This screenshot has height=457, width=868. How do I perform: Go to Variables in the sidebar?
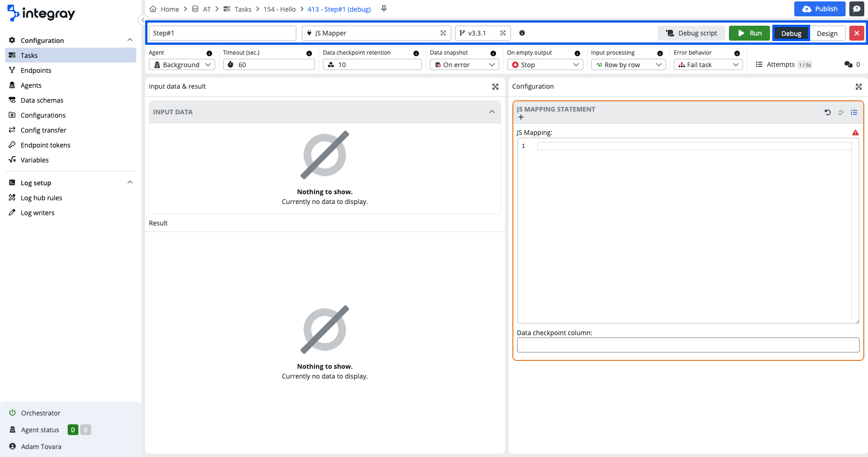click(x=35, y=160)
